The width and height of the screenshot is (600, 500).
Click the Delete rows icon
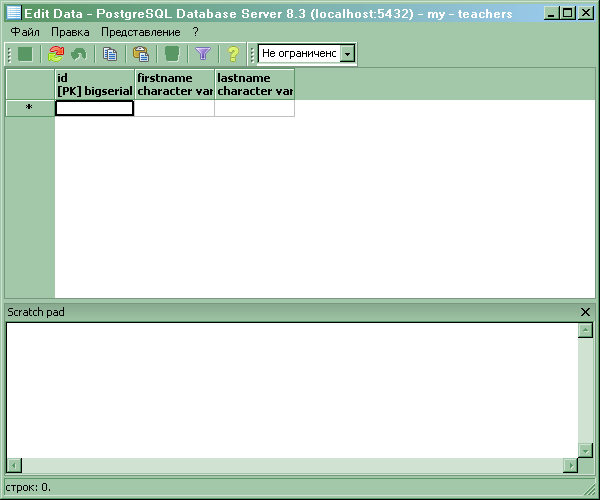[172, 54]
